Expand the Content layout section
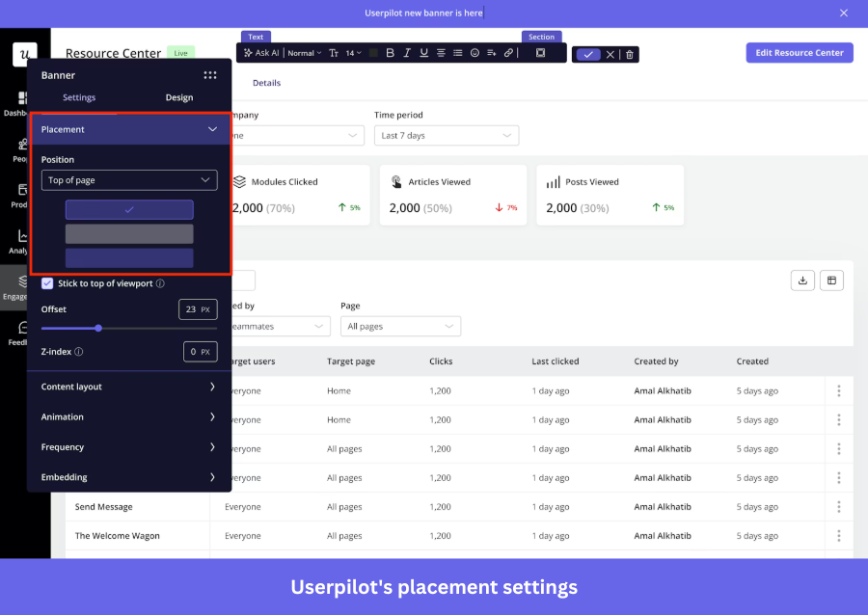 [x=129, y=387]
